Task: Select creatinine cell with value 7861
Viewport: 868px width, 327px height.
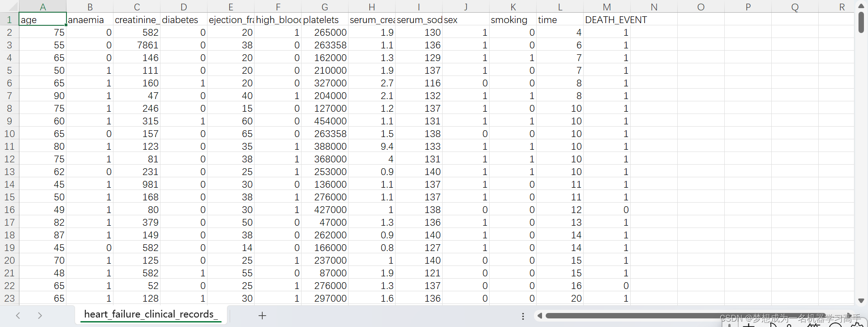Action: (x=137, y=45)
